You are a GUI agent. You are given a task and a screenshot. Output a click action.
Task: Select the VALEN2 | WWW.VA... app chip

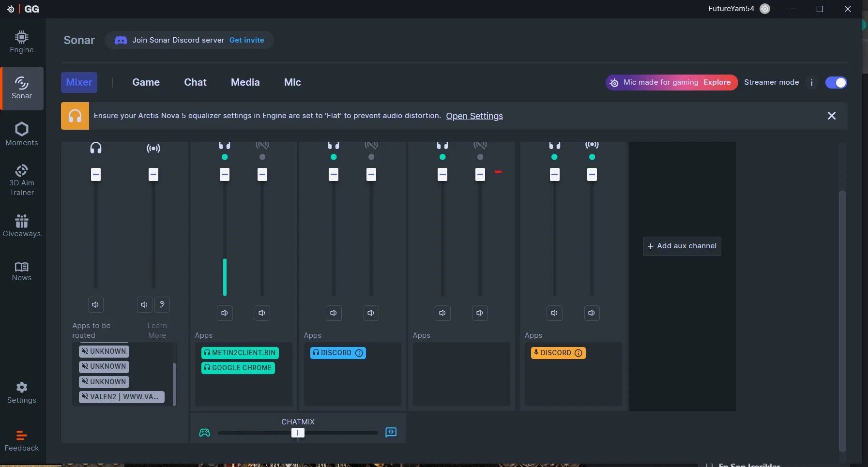(x=122, y=397)
